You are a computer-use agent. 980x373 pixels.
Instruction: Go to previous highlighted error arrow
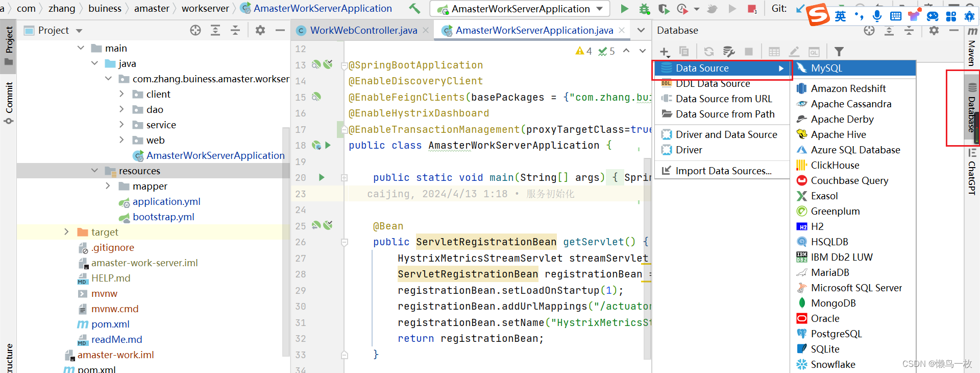[626, 51]
